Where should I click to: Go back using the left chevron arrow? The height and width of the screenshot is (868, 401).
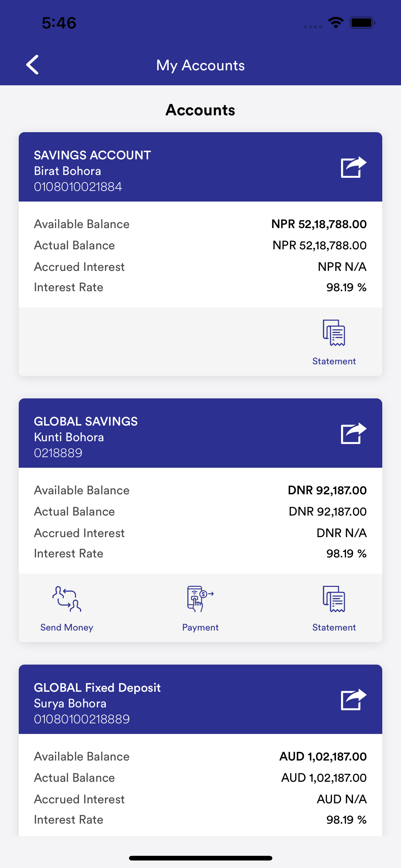(32, 65)
